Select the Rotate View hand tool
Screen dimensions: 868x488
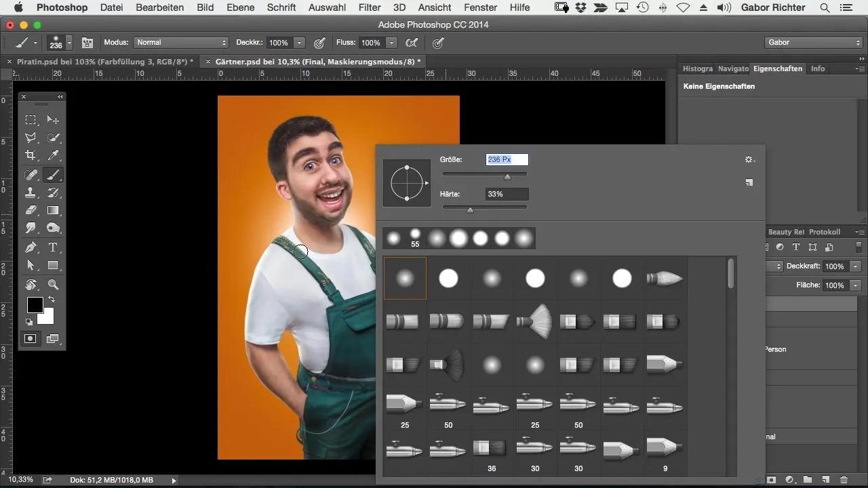point(31,285)
